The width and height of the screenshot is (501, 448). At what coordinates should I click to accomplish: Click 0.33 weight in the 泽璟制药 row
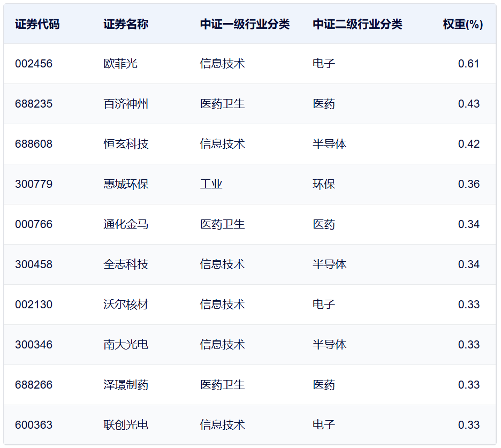(x=469, y=385)
